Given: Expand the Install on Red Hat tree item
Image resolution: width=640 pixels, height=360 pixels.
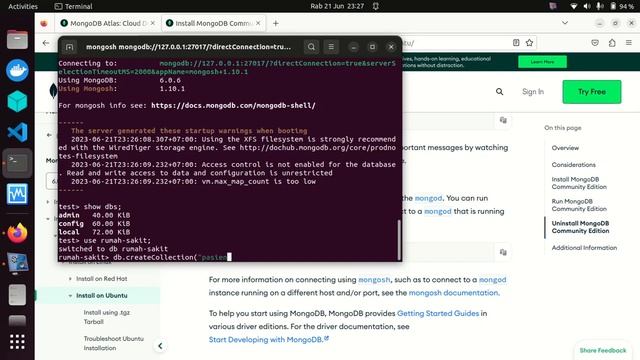Looking at the screenshot, I should tap(70, 279).
